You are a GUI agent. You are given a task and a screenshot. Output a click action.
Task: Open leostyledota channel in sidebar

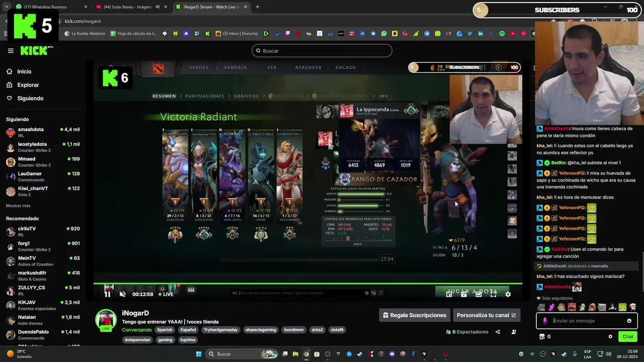(43, 147)
